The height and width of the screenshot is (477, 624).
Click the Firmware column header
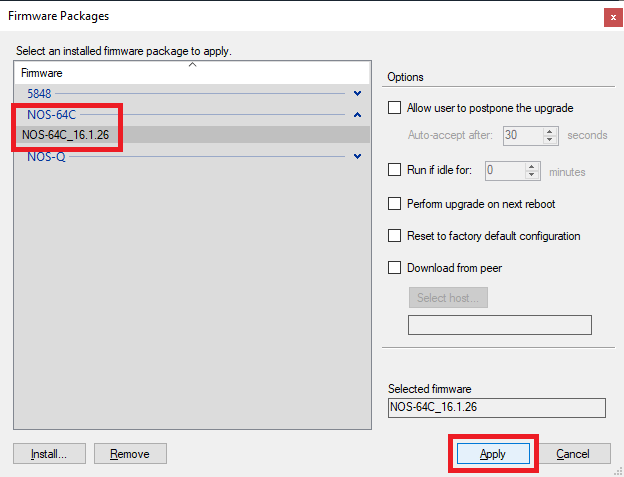click(100, 73)
